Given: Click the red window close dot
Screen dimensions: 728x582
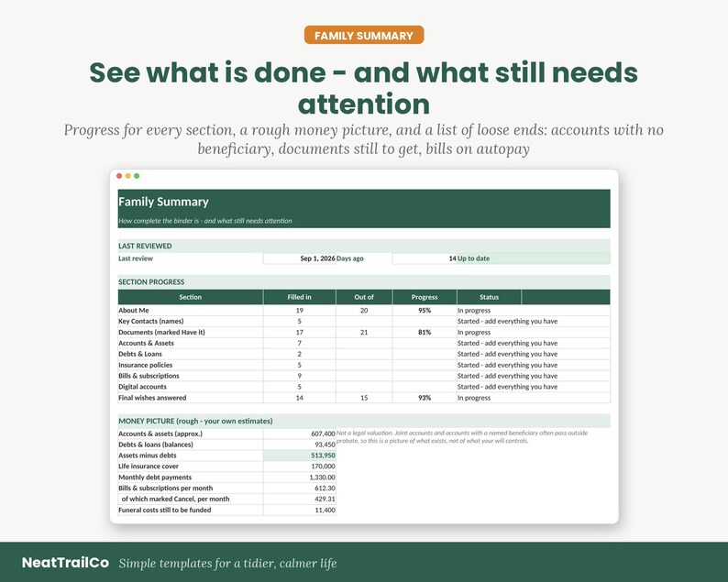Looking at the screenshot, I should coord(119,176).
